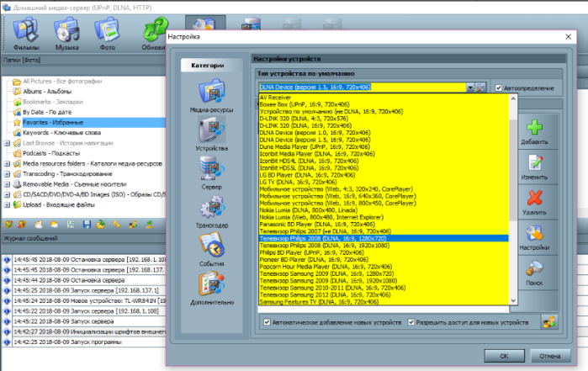Open the Транскодер settings category
588x371 pixels.
click(x=211, y=211)
